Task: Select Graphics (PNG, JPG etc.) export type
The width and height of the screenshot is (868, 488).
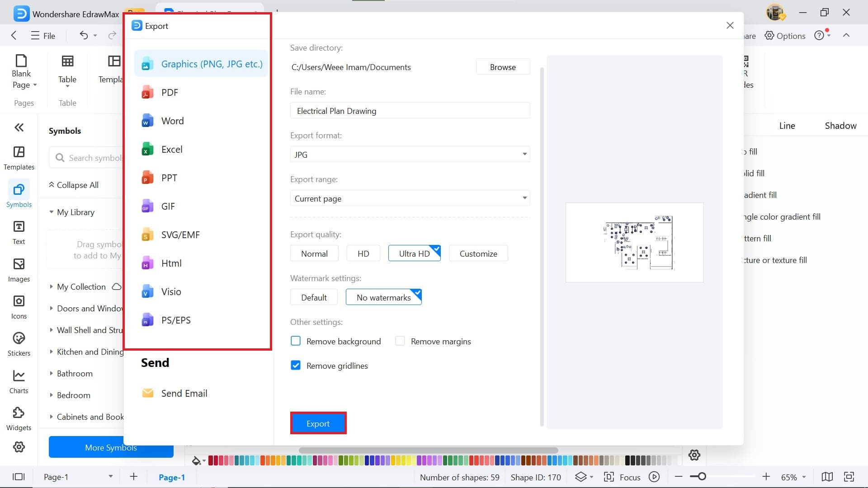Action: point(201,64)
